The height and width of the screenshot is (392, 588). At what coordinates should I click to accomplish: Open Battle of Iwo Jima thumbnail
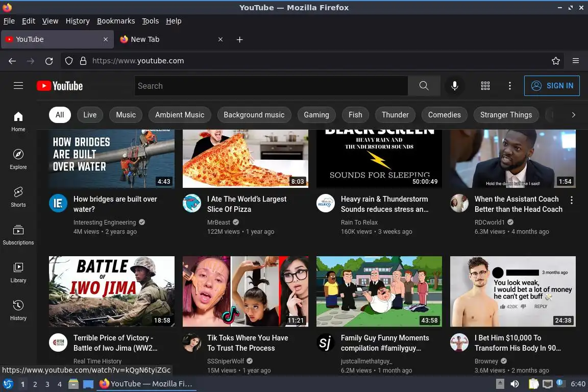click(112, 291)
